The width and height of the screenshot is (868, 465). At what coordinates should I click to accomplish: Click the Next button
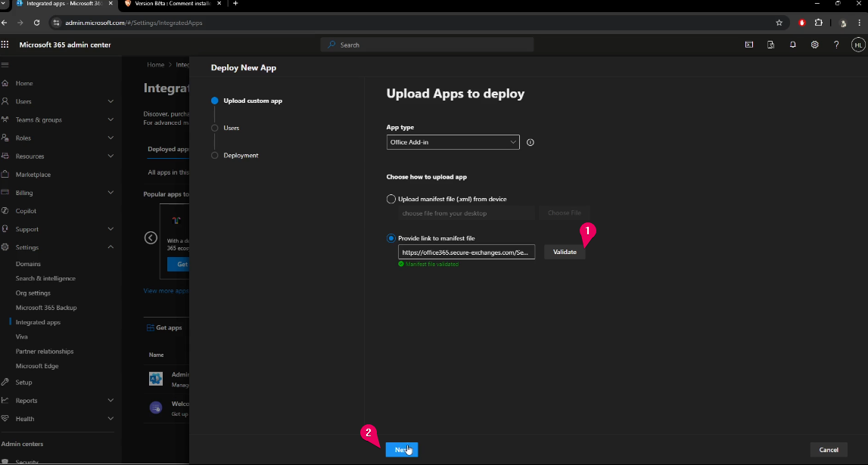click(402, 450)
